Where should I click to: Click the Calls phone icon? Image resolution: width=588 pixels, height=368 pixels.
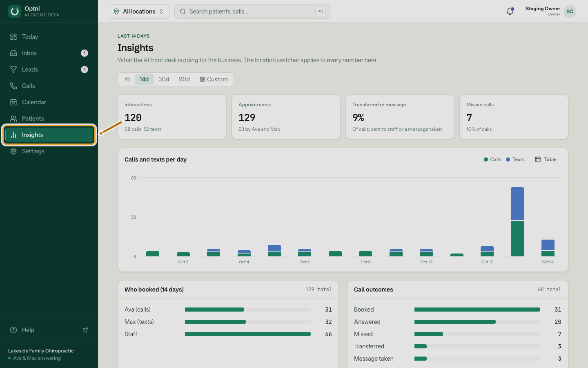coord(13,86)
